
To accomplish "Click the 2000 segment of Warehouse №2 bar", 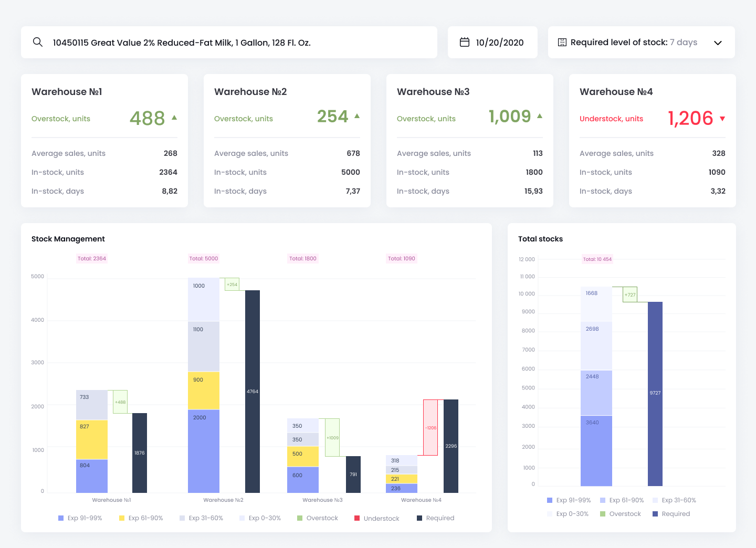I will (204, 451).
